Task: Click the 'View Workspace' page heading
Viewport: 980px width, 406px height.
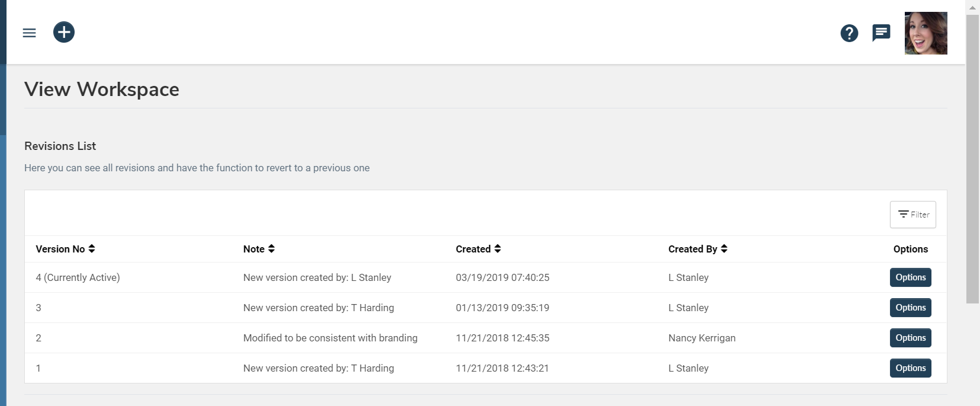Action: point(102,89)
